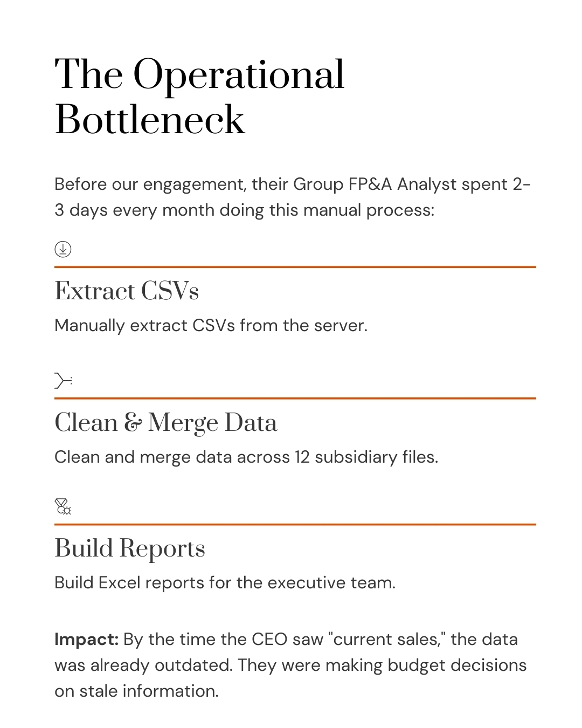This screenshot has width=582, height=728.
Task: Click the bold "Impact:" label
Action: click(x=86, y=640)
